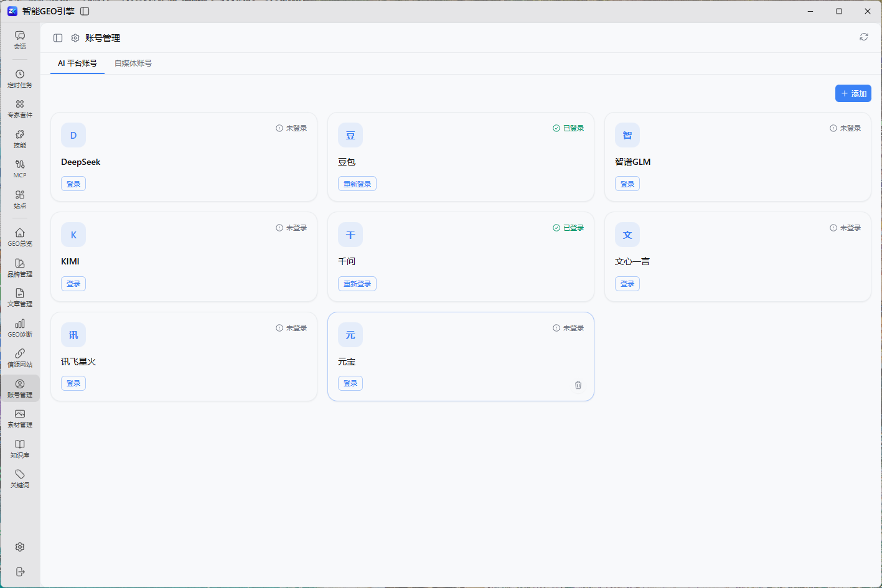Switch to the AI 平台账号 tab
The height and width of the screenshot is (588, 882).
coord(77,63)
